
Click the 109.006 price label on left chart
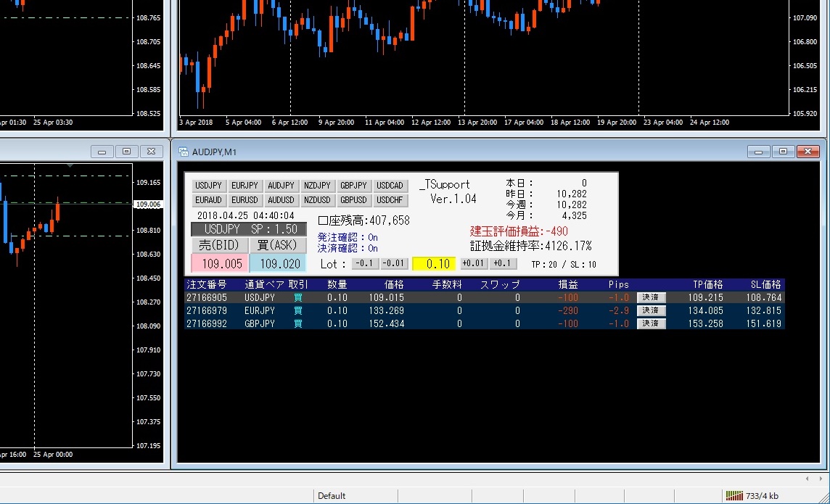148,205
